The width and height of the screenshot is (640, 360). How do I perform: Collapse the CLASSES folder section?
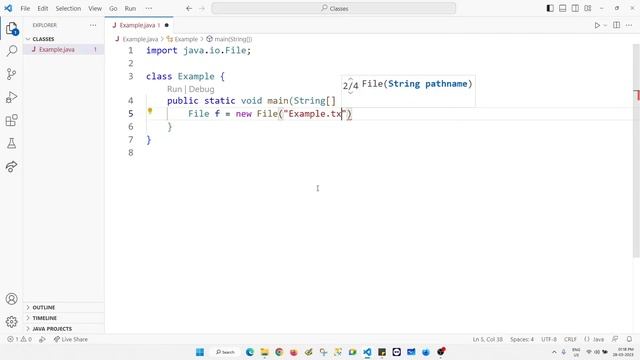[x=63, y=39]
